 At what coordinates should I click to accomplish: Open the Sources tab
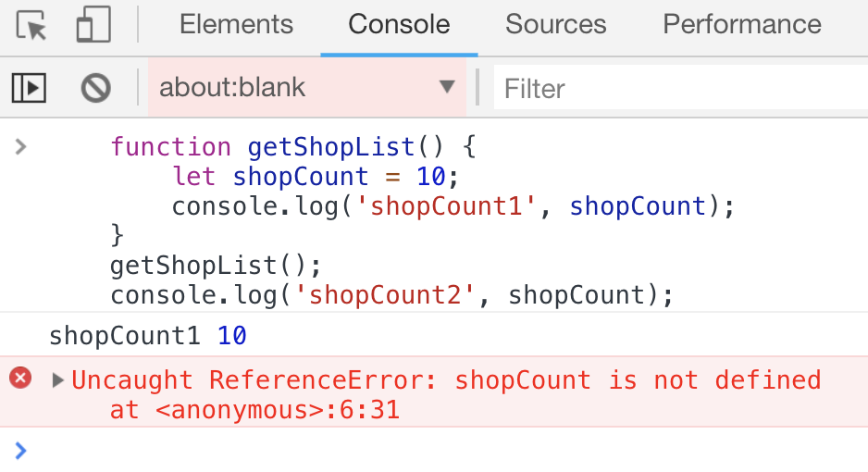555,25
